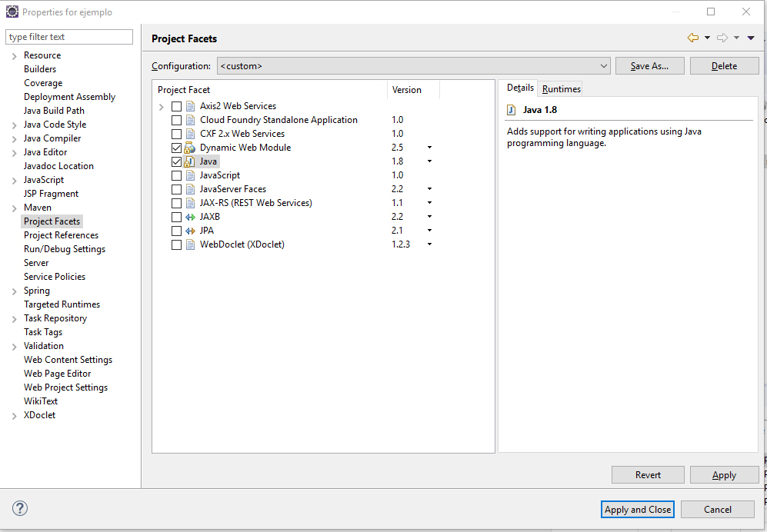Click the forward navigation arrow icon
Image resolution: width=767 pixels, height=532 pixels.
point(722,38)
